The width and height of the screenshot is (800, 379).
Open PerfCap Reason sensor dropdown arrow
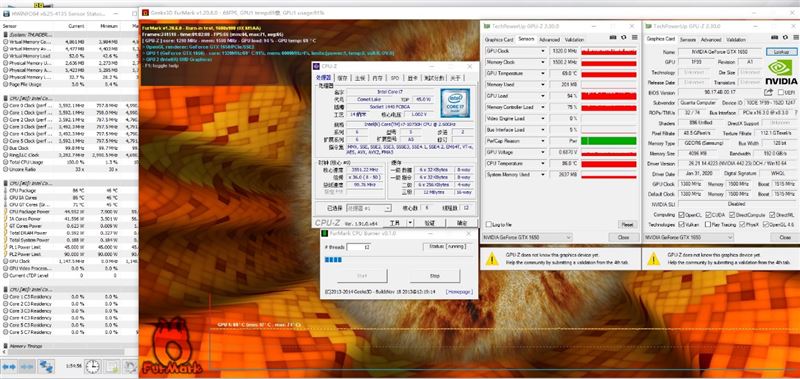pos(542,141)
